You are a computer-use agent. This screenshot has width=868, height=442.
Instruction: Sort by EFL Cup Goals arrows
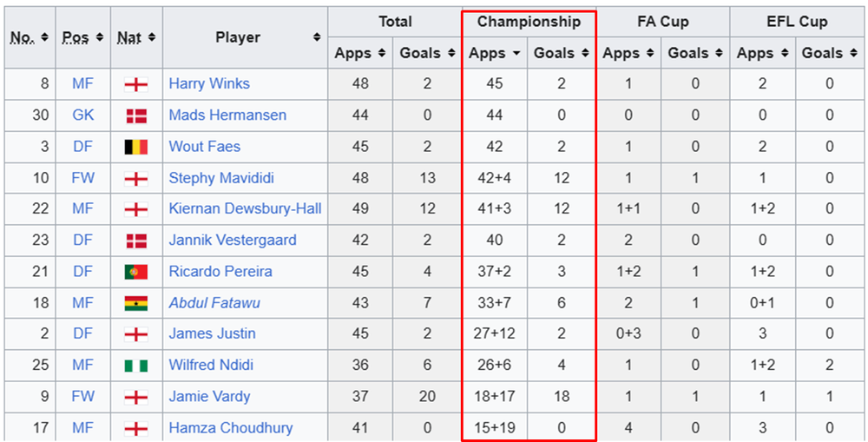point(853,53)
